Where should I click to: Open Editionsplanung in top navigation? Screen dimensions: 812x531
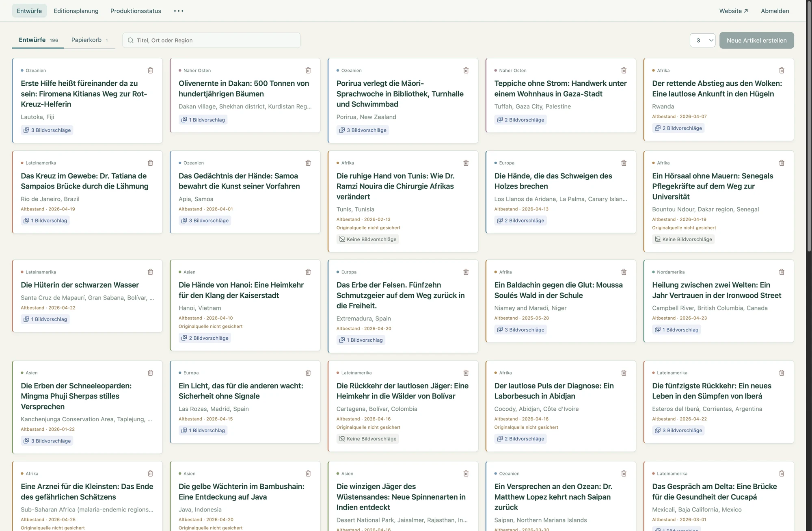pyautogui.click(x=76, y=11)
